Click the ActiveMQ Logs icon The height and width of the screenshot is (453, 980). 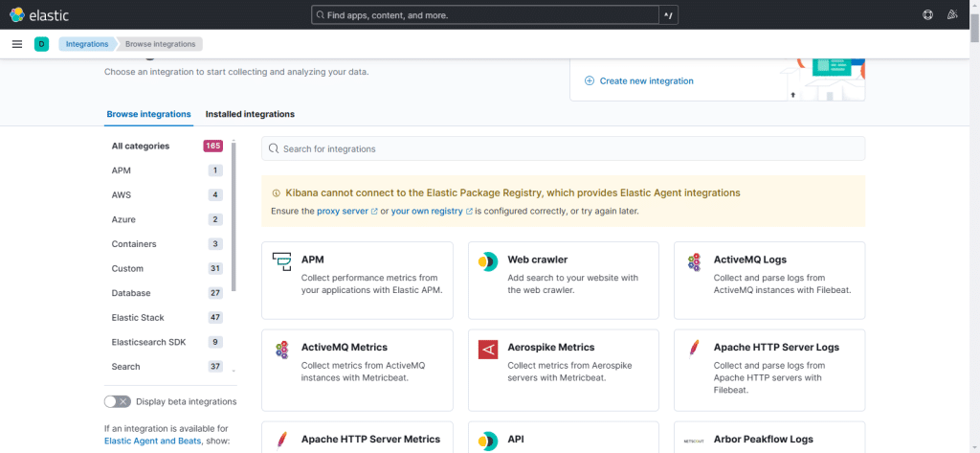[x=694, y=261]
